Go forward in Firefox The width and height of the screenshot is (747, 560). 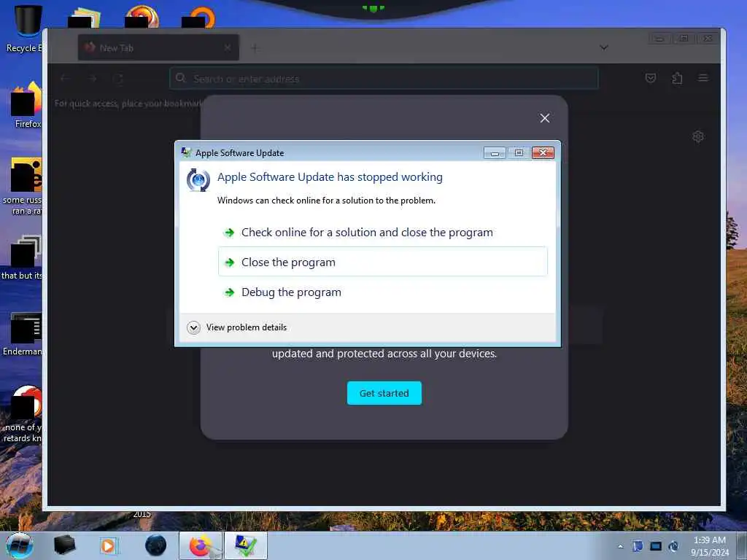[93, 78]
